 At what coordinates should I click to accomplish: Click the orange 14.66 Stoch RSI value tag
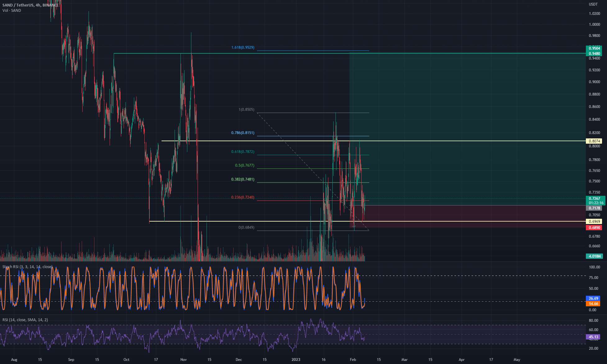pos(593,304)
